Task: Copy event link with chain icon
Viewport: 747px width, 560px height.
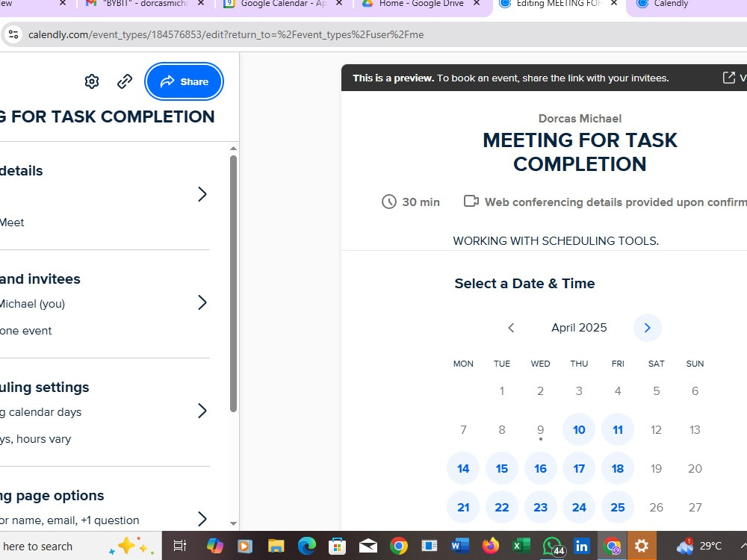Action: pos(124,81)
